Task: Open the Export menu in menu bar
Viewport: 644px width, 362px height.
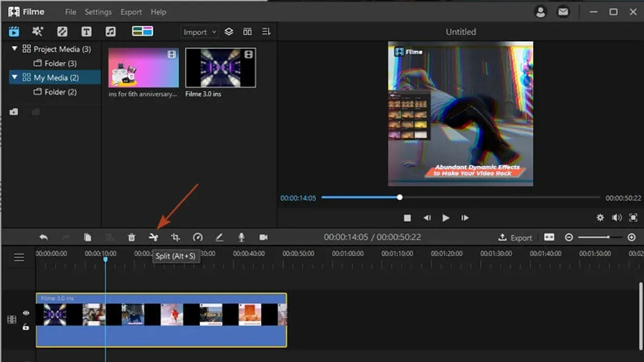Action: click(131, 12)
